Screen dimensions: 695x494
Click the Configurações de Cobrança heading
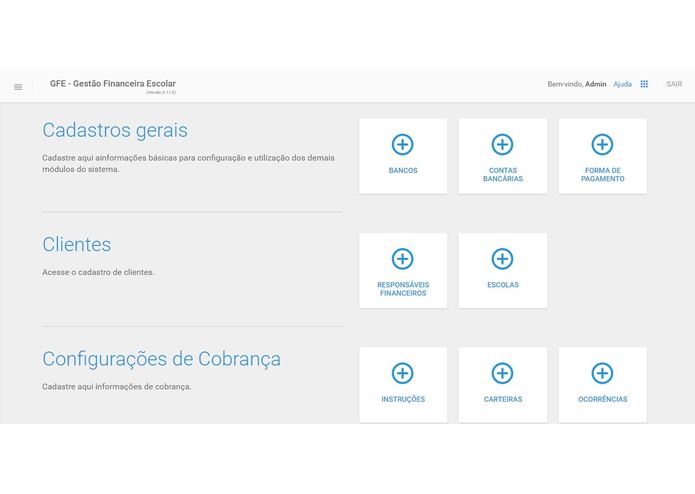161,359
